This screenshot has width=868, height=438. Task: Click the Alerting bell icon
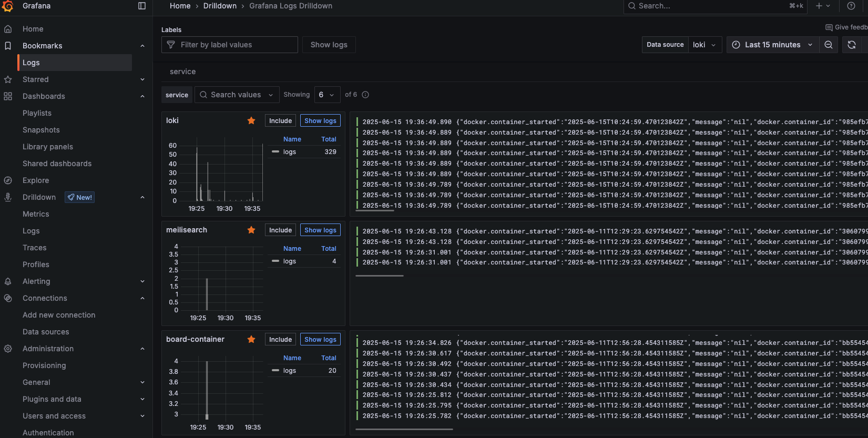tap(8, 281)
